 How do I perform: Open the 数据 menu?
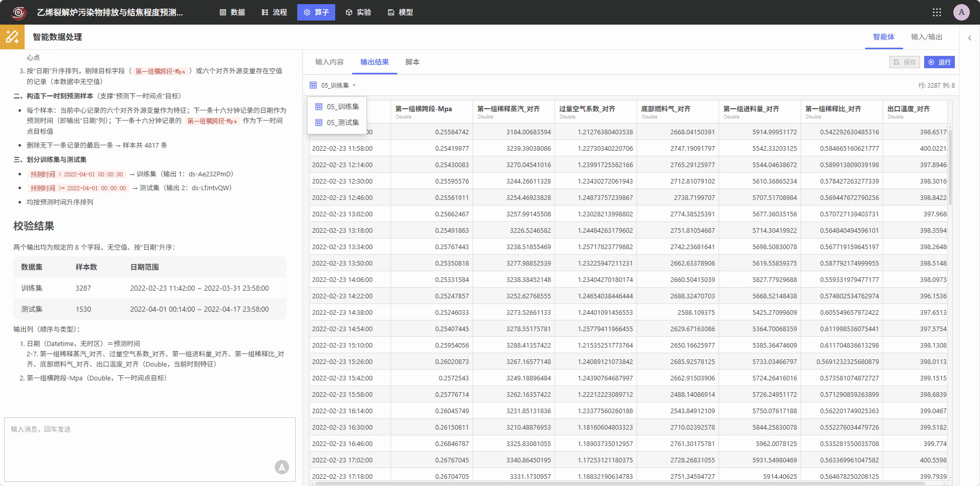point(232,12)
